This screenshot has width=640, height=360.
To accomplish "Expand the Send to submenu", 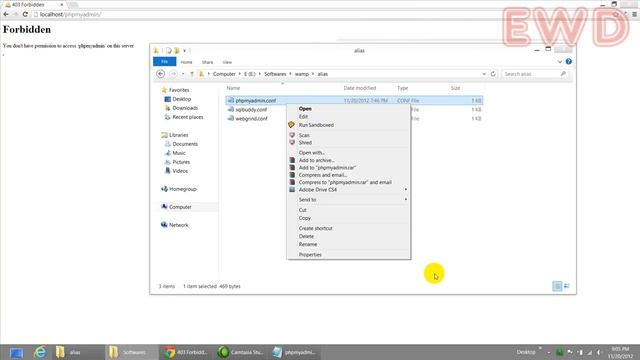I will pos(349,200).
